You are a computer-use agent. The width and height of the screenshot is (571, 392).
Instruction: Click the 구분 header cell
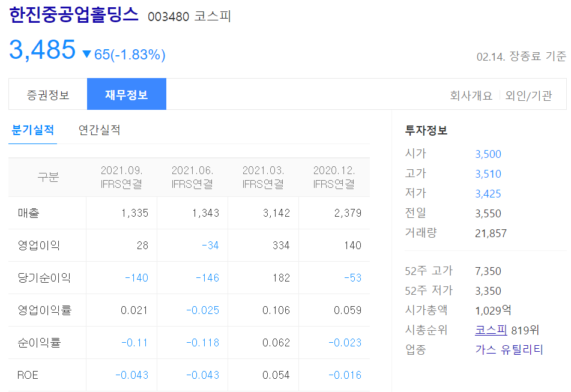coord(47,177)
